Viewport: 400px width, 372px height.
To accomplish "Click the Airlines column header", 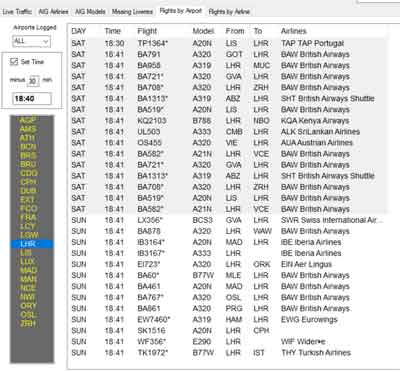I will pos(293,31).
